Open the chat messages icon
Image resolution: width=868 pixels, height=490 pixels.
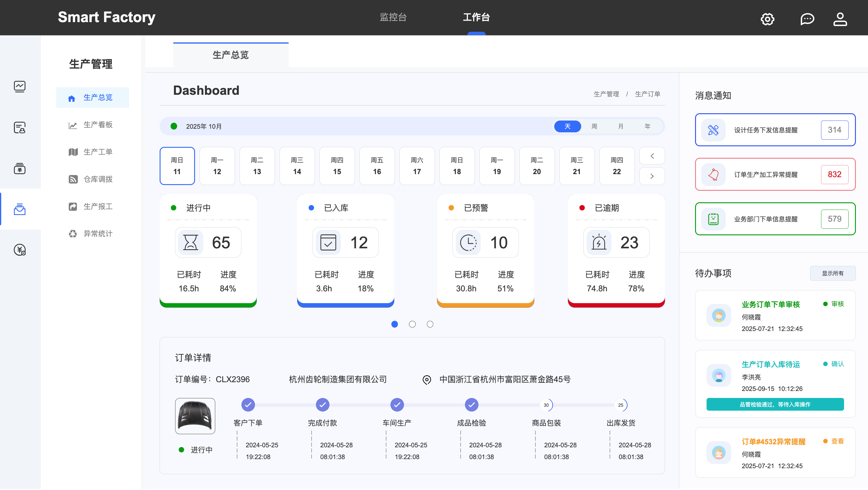pyautogui.click(x=807, y=19)
